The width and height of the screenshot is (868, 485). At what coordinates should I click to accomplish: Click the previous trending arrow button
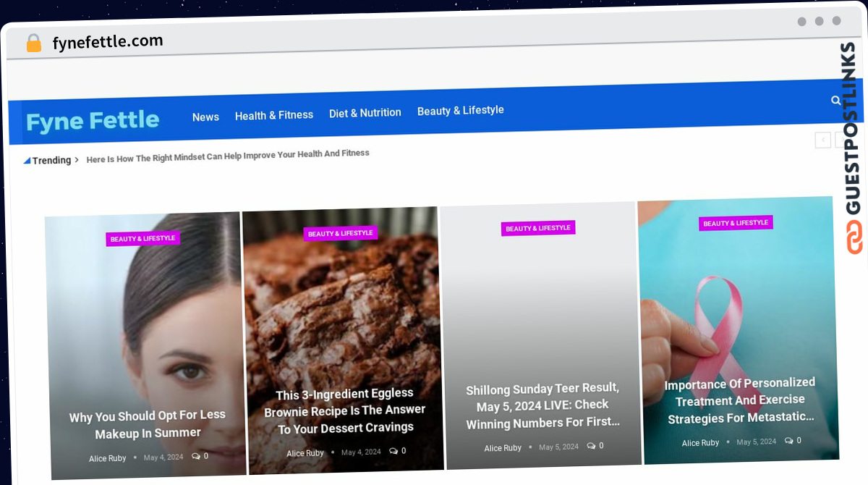tap(823, 140)
